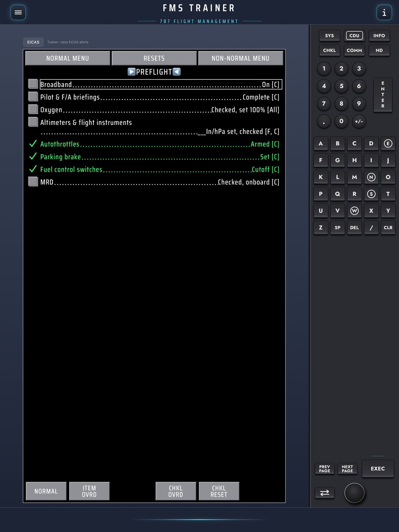Tap the vertical ENTER key
399x532 pixels.
[x=383, y=94]
